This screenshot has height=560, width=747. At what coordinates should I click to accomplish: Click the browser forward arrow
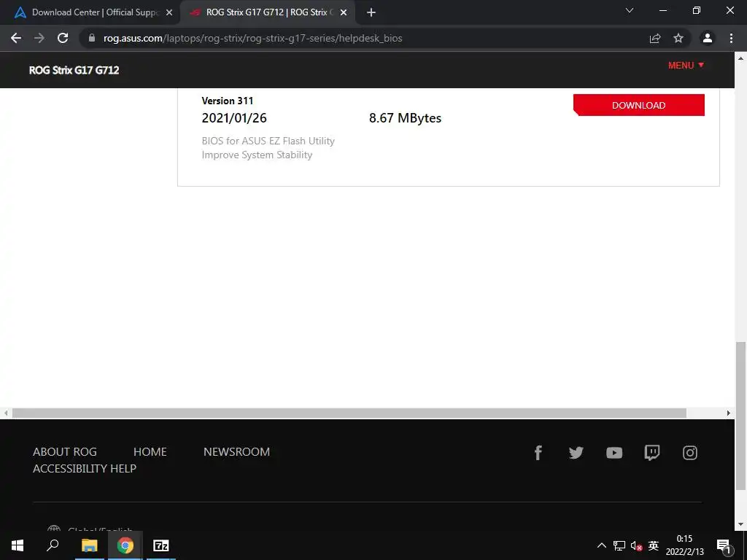[39, 38]
